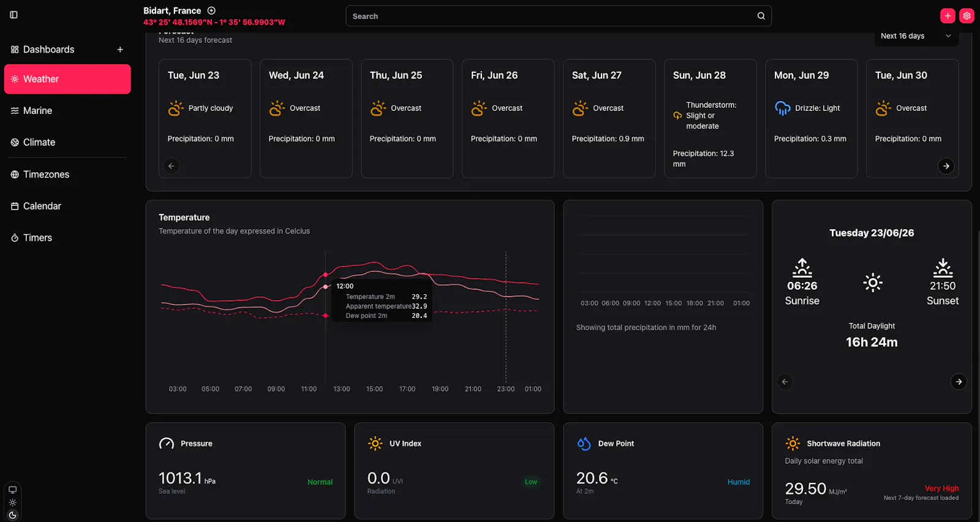
Task: Click the Tue, Jun 30 forecast card
Action: pos(912,119)
